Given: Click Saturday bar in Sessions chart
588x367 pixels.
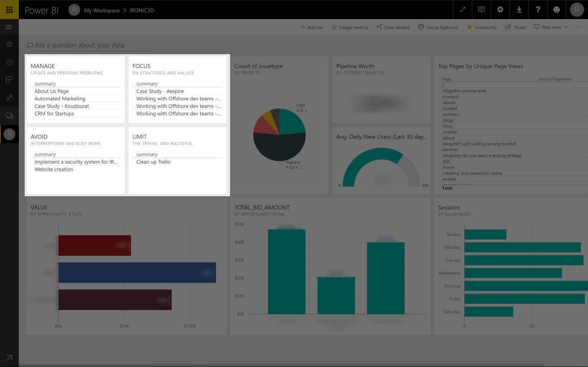Looking at the screenshot, I should 489,312.
